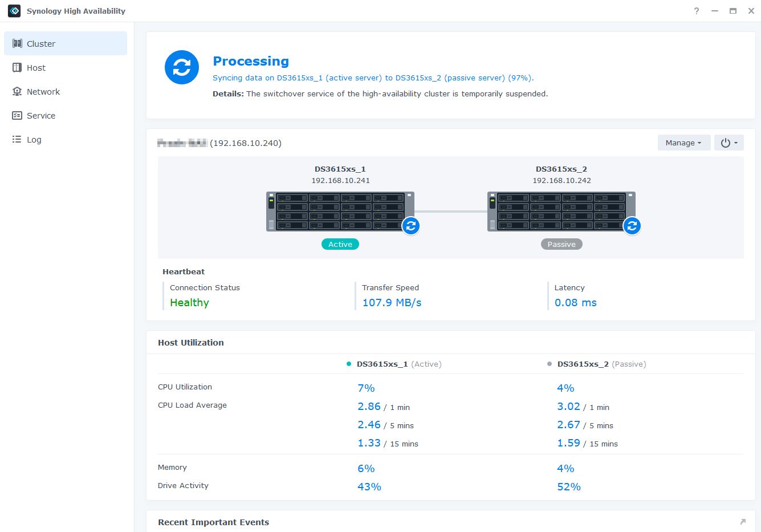Show the Service page
761x532 pixels.
click(x=66, y=115)
